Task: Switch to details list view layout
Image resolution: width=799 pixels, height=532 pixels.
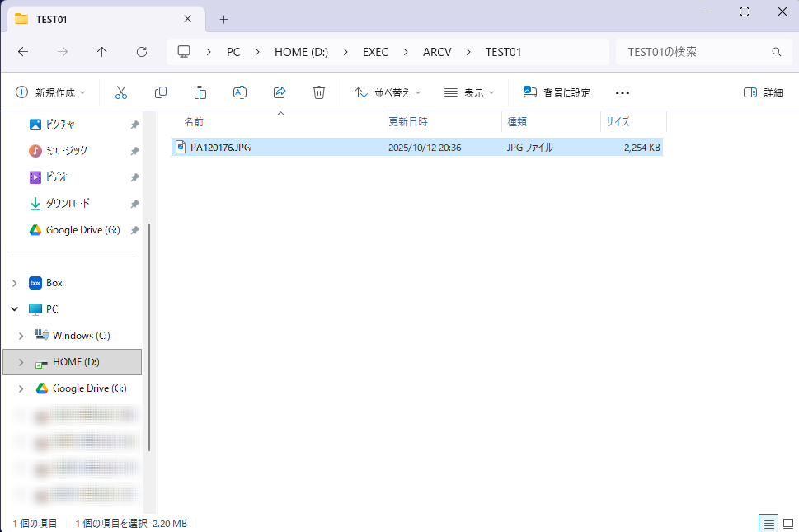Action: [x=768, y=523]
